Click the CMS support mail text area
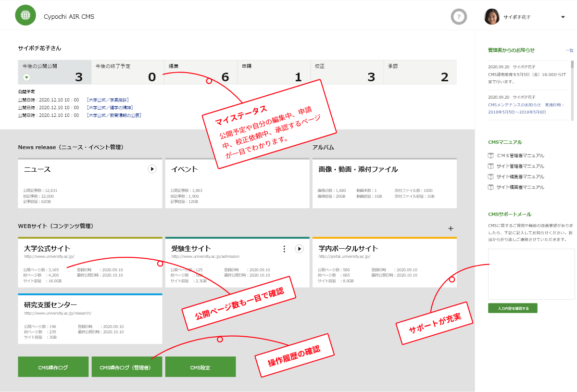577x392 pixels. click(531, 274)
